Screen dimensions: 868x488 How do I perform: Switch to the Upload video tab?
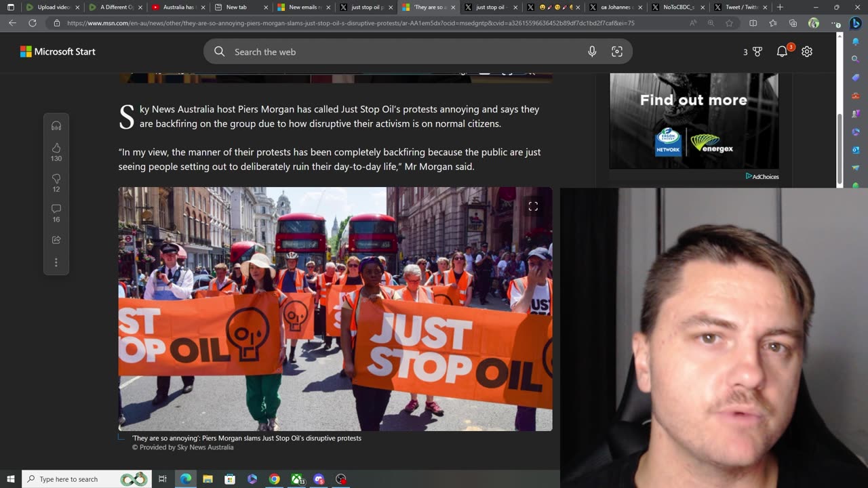pyautogui.click(x=53, y=7)
